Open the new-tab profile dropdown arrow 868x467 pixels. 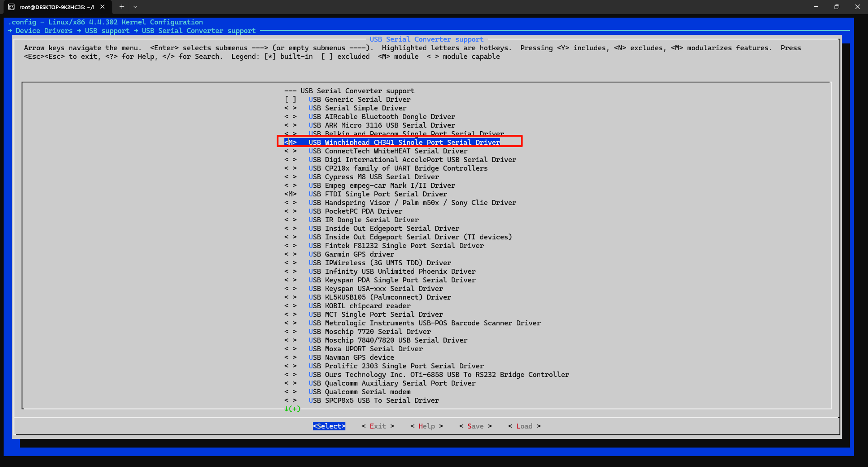tap(135, 7)
